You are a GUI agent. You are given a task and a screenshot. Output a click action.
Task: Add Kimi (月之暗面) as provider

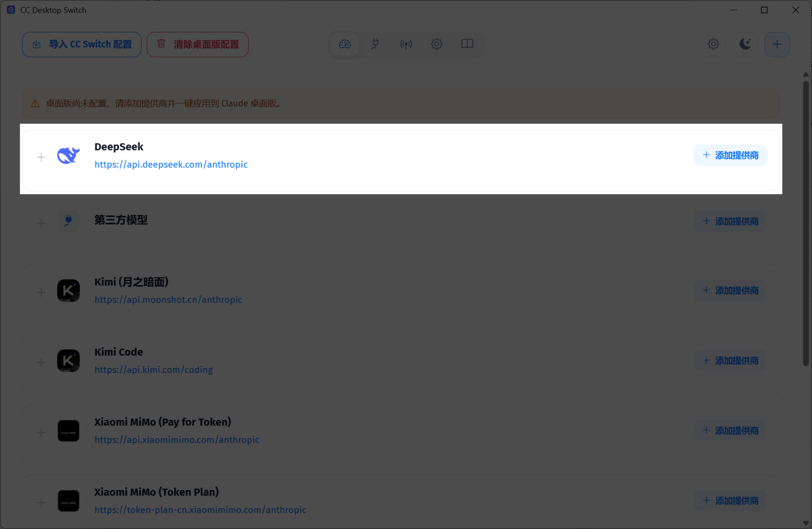coord(730,290)
